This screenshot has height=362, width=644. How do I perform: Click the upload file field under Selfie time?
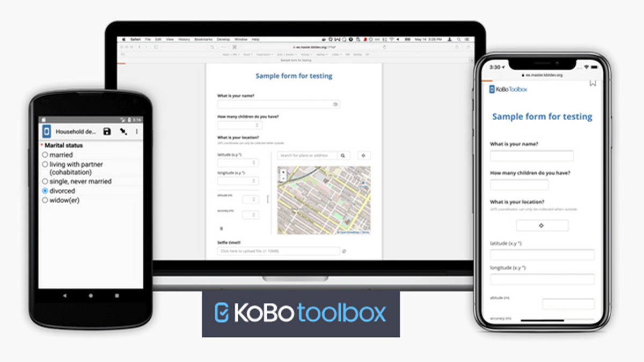tap(279, 251)
